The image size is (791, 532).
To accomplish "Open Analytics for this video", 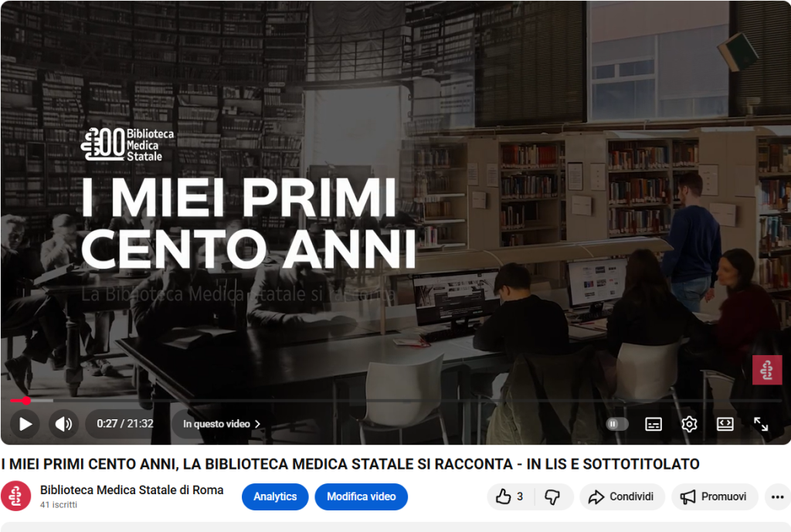I will 275,496.
